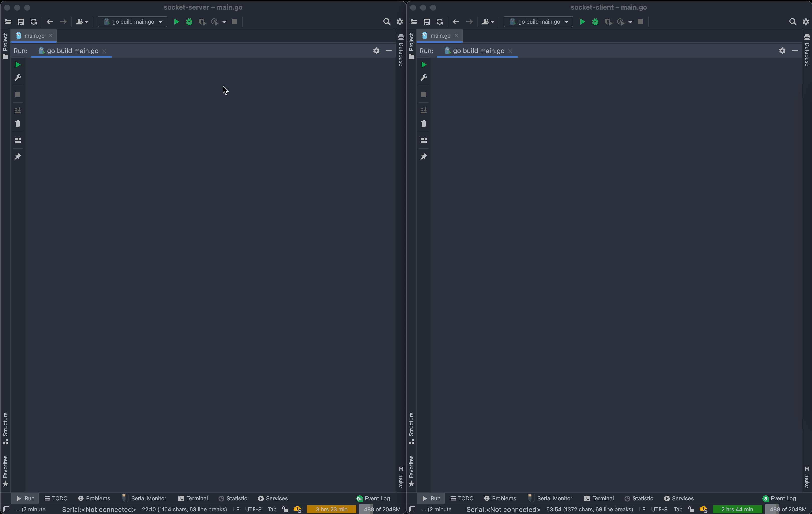Toggle layout icon in socket-server Run panel
Screen dimensions: 812x514
coord(18,140)
